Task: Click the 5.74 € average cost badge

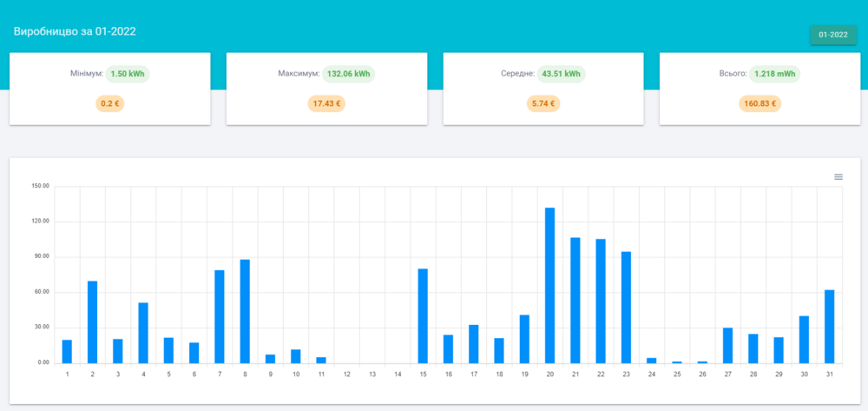Action: (543, 103)
